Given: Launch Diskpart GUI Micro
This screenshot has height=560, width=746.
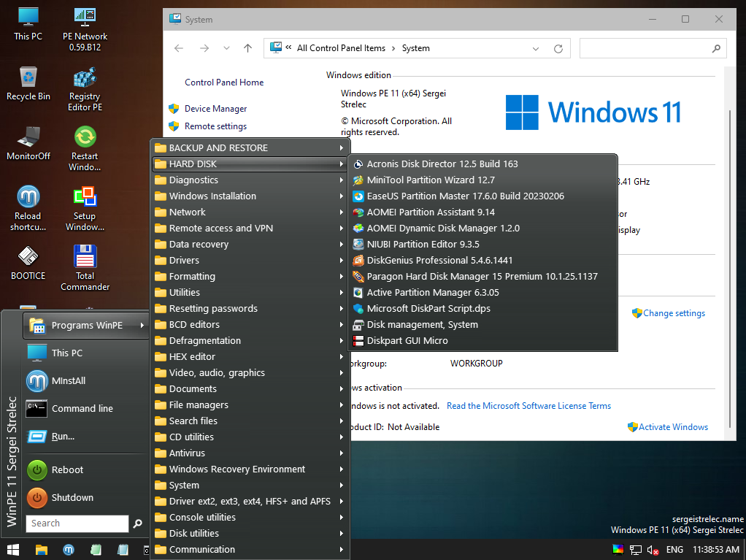Looking at the screenshot, I should pos(482,341).
